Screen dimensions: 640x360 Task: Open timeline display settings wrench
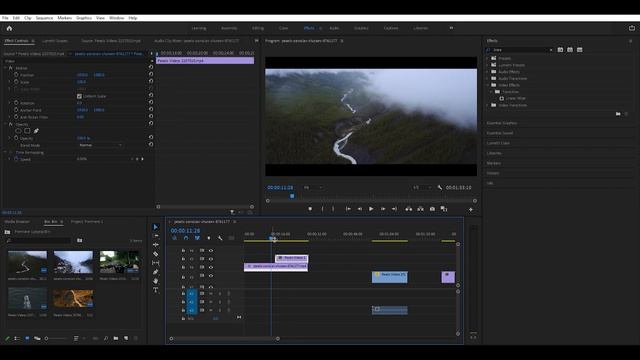pyautogui.click(x=220, y=238)
